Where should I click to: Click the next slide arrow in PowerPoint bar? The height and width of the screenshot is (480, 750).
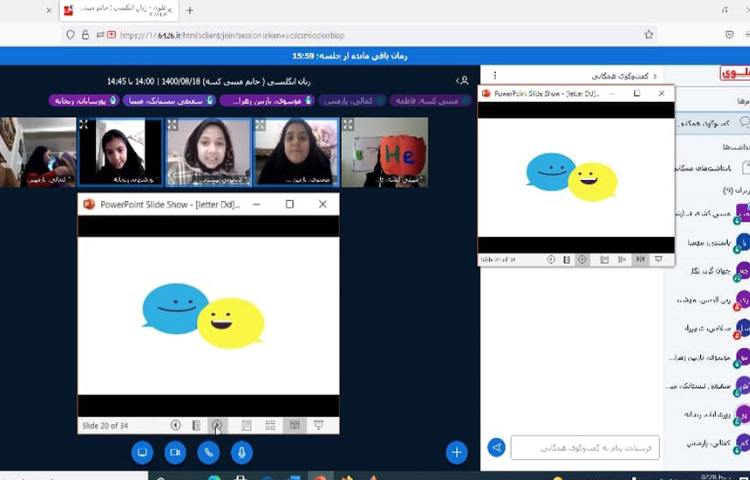tap(216, 425)
